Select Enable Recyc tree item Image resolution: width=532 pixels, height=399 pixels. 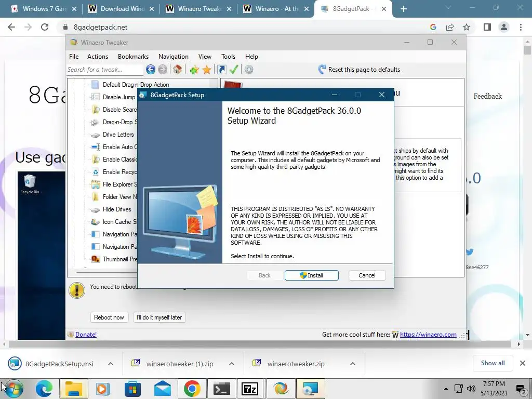pos(119,172)
